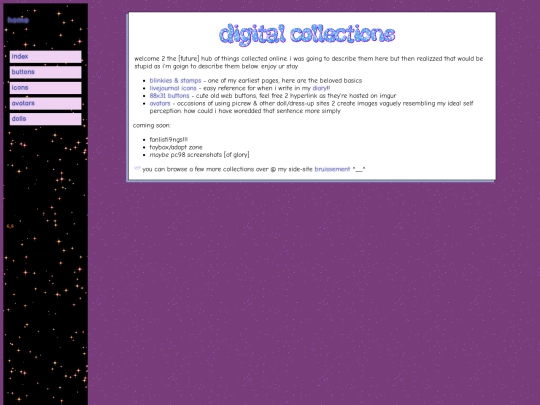540x405 pixels.
Task: Open the avatars sidebar button
Action: 45,103
